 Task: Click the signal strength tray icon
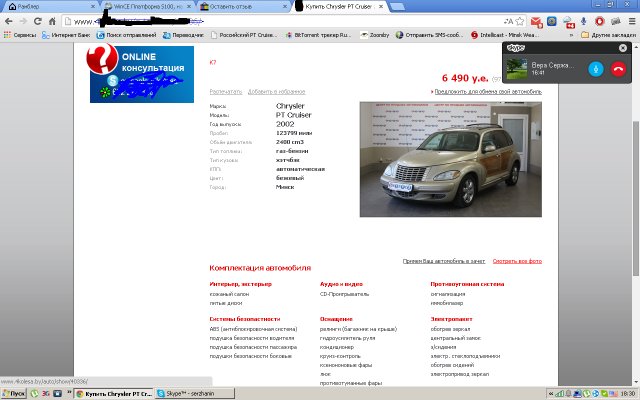(559, 394)
